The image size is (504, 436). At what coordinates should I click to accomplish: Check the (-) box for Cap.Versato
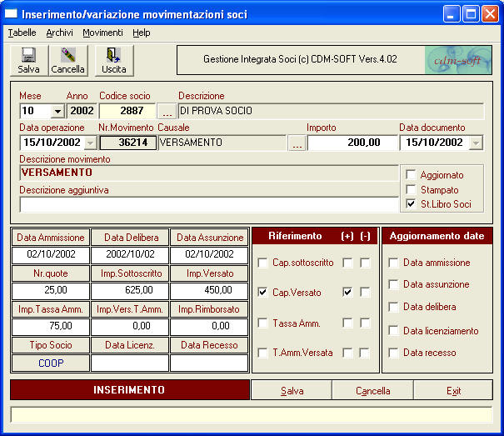[365, 292]
